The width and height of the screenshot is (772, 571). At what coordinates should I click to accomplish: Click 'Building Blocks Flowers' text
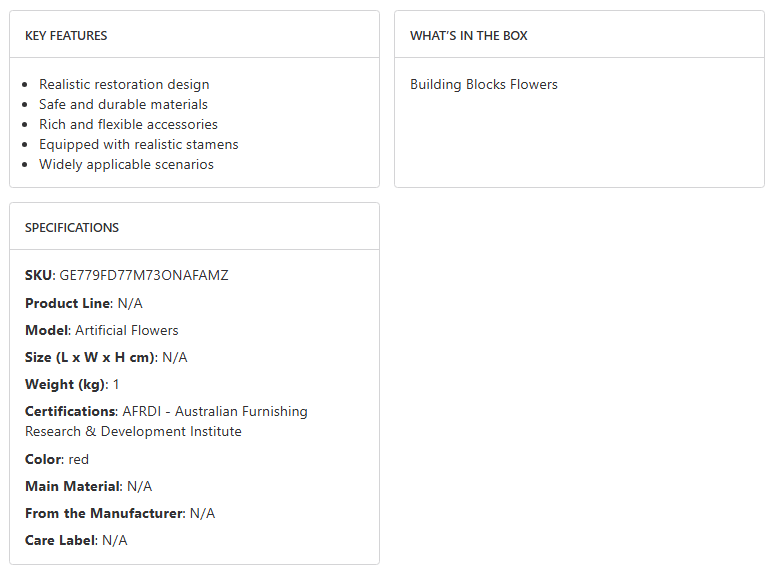coord(483,85)
